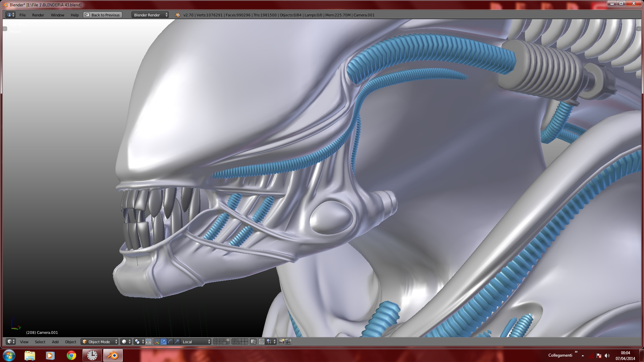Click the OpenGL render image camera icon

tap(281, 342)
